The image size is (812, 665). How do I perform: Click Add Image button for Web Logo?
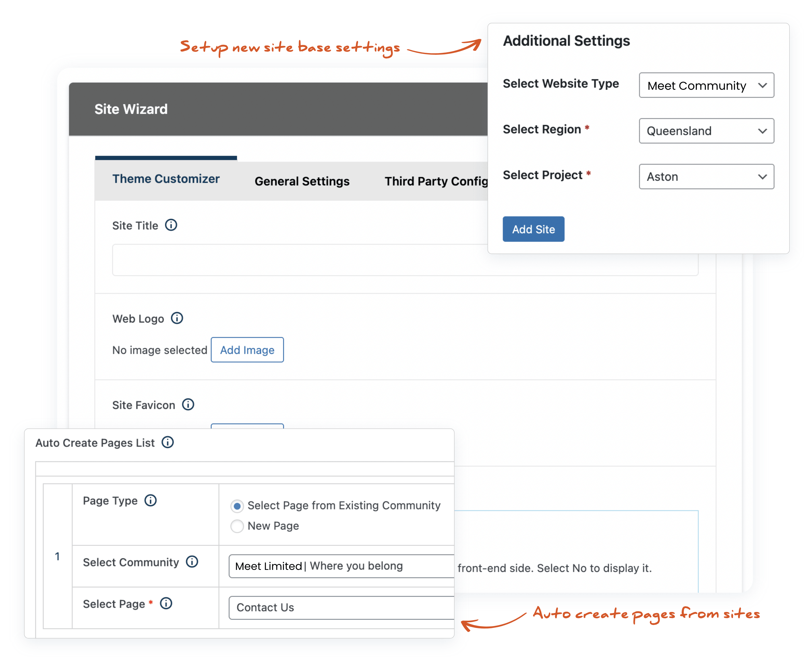pyautogui.click(x=247, y=349)
